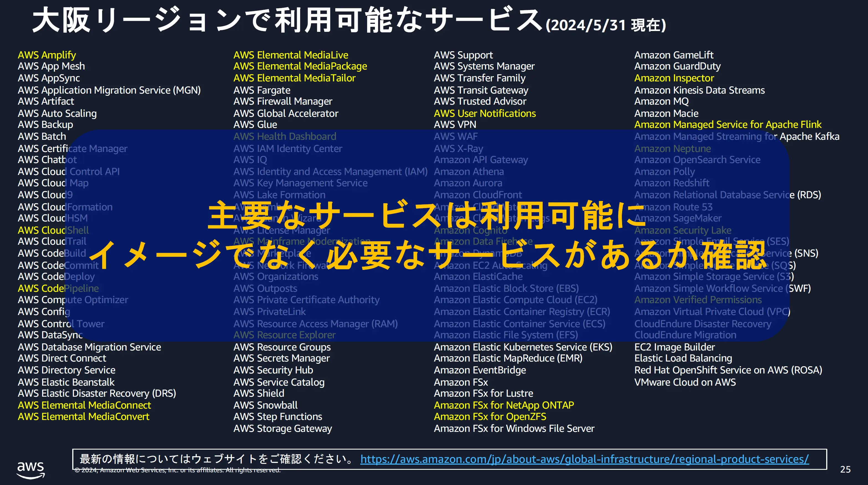This screenshot has height=485, width=868.
Task: Select 'AWS Service Catalog'
Action: point(279,382)
